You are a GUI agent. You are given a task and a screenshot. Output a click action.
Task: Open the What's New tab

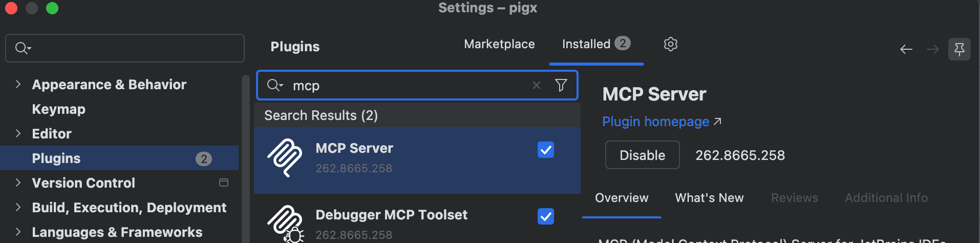(x=709, y=198)
